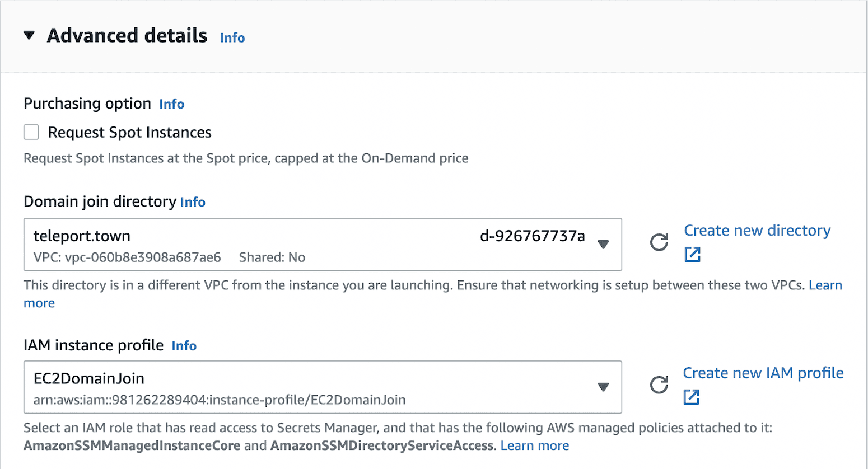
Task: Open Learn more about required IAM policies
Action: click(x=534, y=445)
